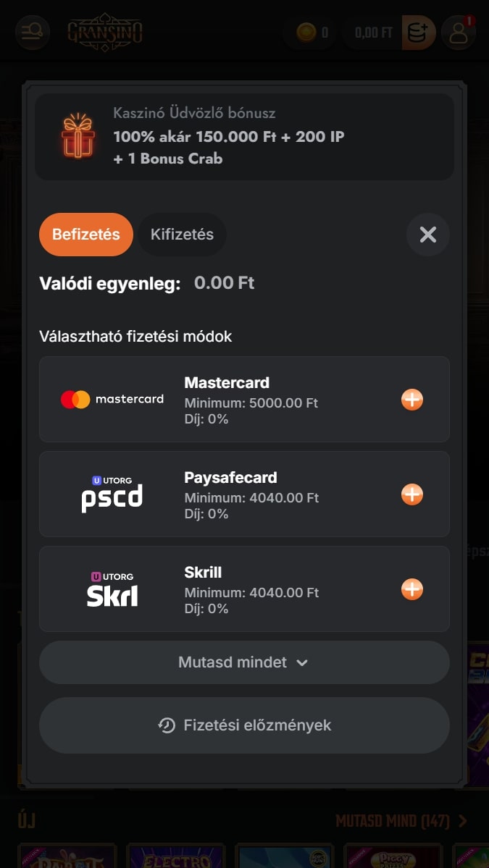The width and height of the screenshot is (489, 868).
Task: Click the welcome bonus gift icon
Action: [78, 136]
